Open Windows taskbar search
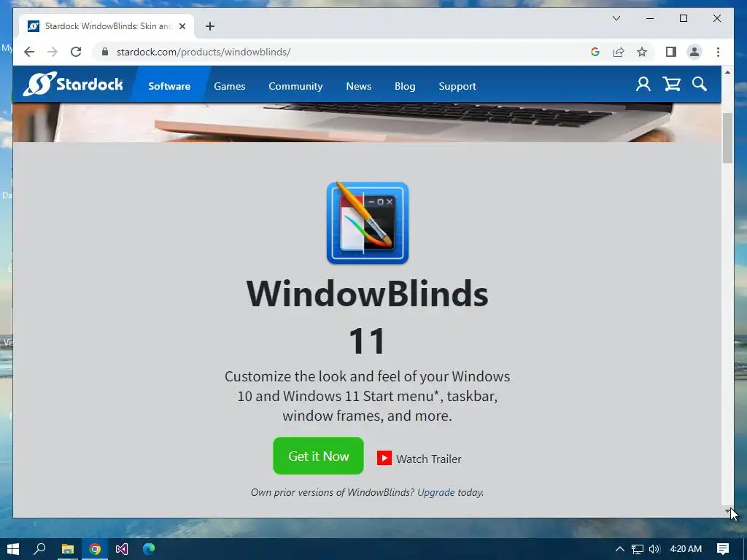The width and height of the screenshot is (747, 560). coord(39,549)
